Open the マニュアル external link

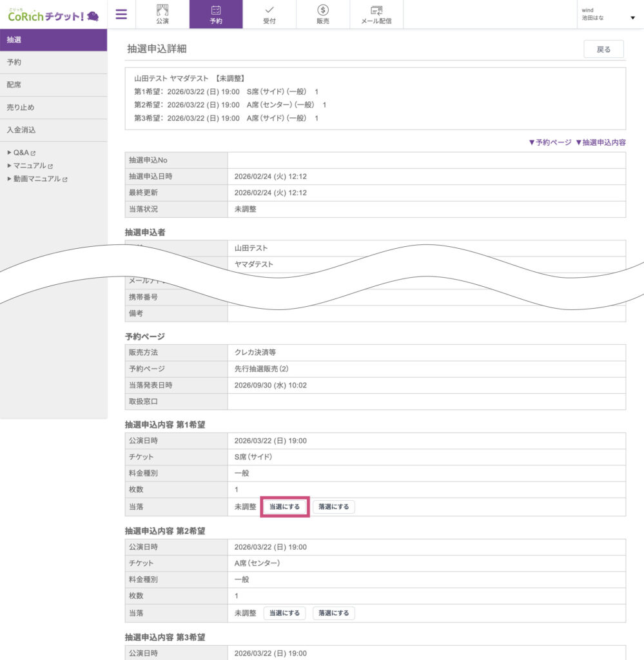point(32,166)
